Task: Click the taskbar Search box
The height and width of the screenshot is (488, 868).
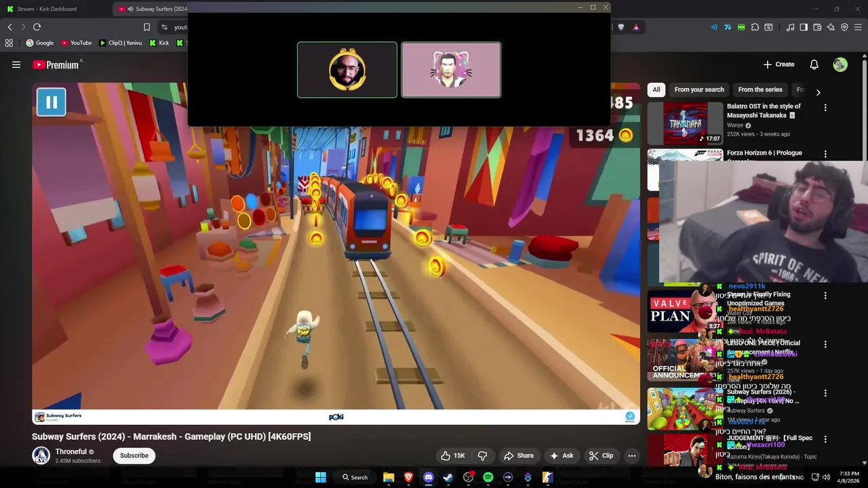Action: 355,477
